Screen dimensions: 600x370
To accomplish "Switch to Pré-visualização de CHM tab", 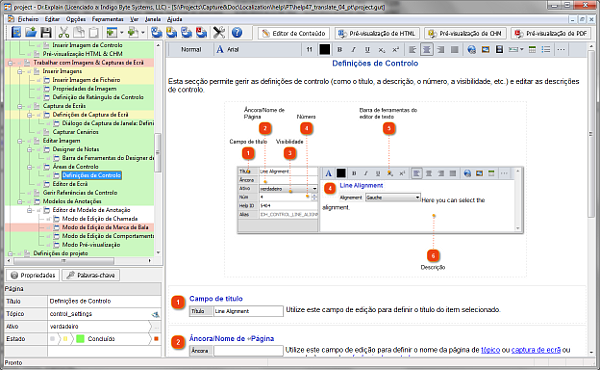I will tap(465, 34).
